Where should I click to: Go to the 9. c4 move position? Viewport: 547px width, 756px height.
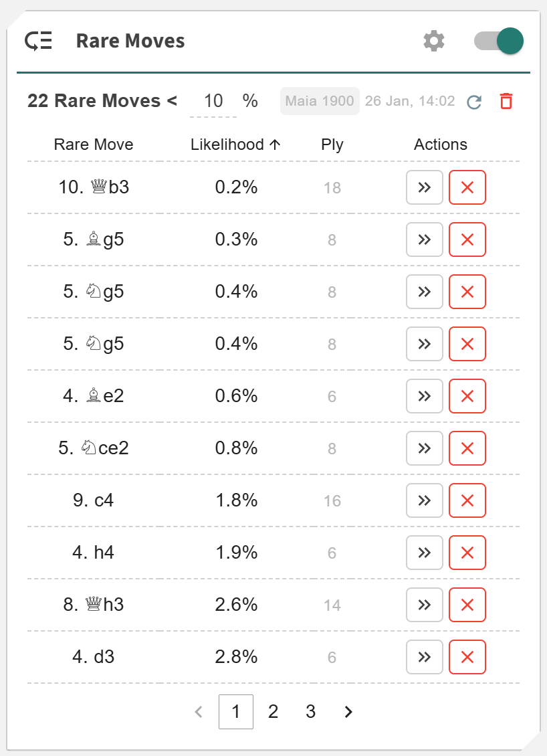(x=424, y=500)
